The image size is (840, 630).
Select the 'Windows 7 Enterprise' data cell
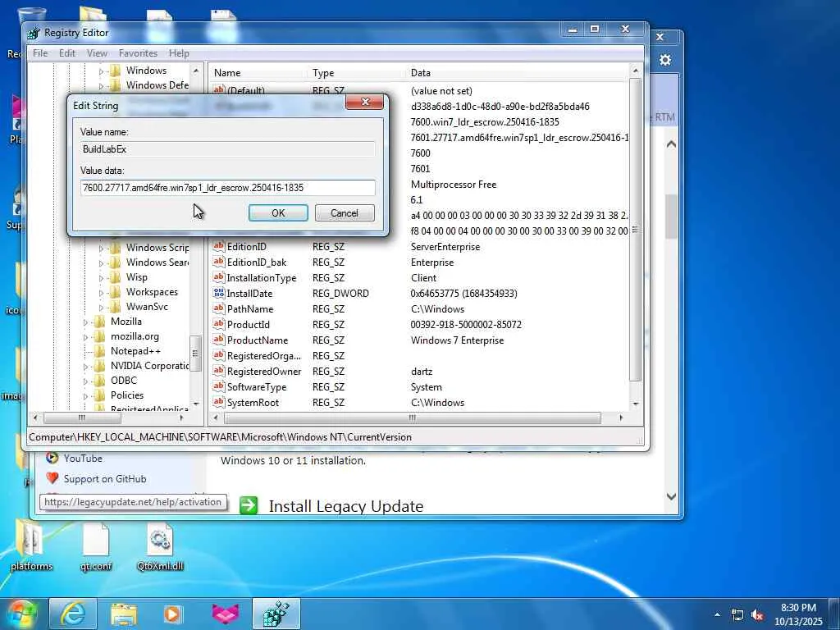[x=457, y=340]
